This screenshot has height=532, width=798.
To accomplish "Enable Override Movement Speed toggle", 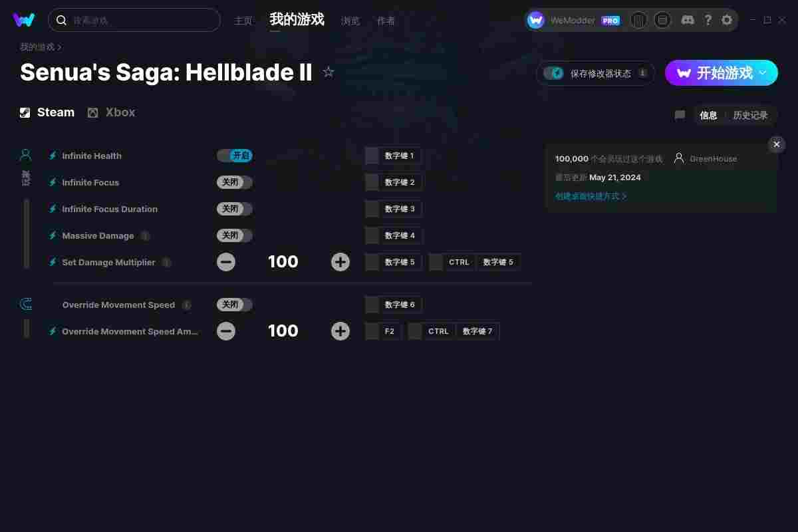I will [x=234, y=305].
